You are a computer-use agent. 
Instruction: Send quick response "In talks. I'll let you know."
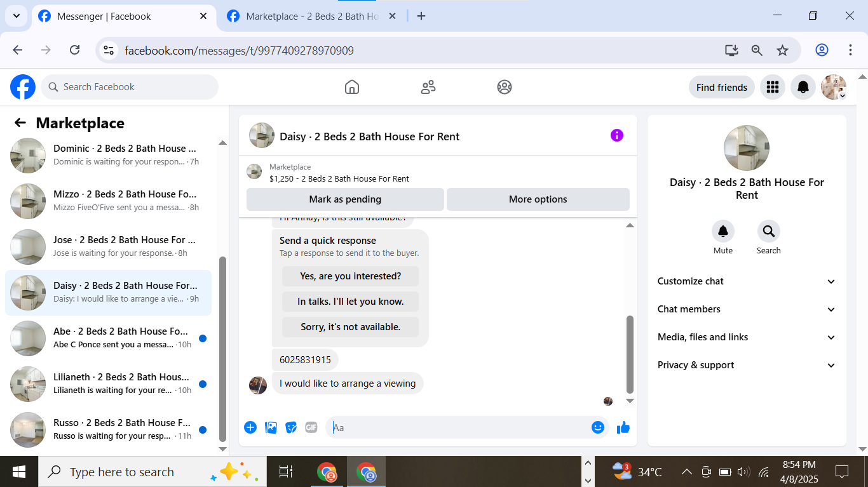click(x=350, y=302)
